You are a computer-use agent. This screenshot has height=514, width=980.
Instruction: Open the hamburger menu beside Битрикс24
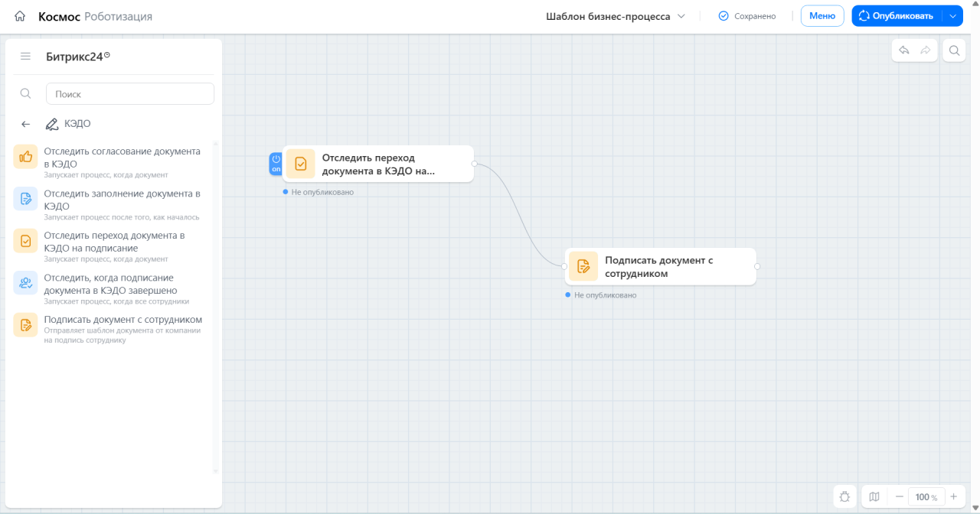tap(25, 57)
